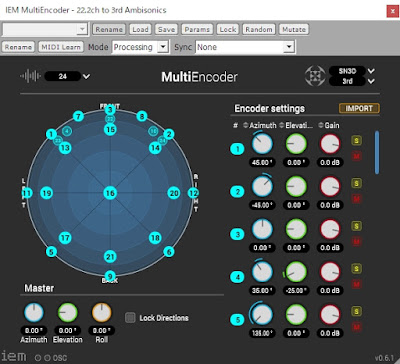
Task: Click source marker 16 at sphere center
Action: coord(110,193)
